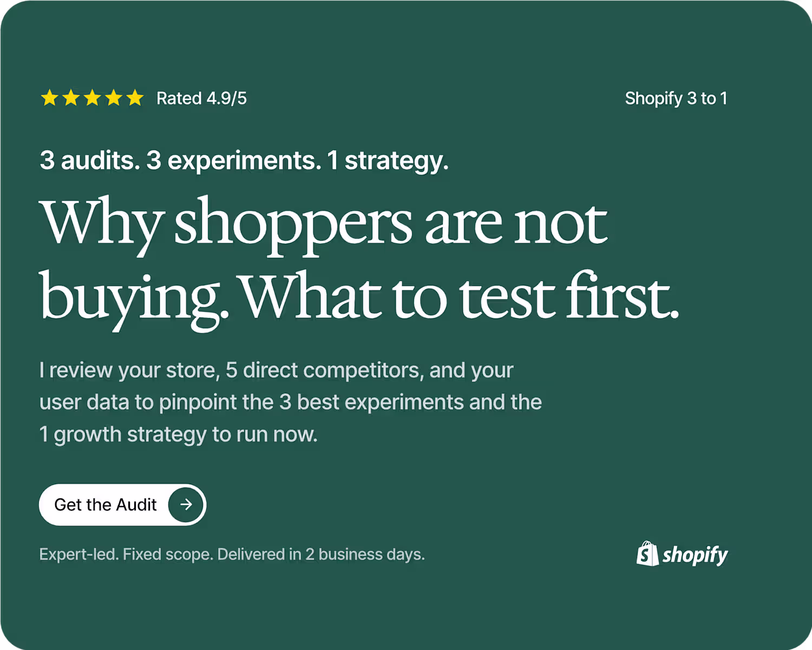Viewport: 812px width, 650px height.
Task: Select the fourth yellow rating star
Action: [x=114, y=98]
